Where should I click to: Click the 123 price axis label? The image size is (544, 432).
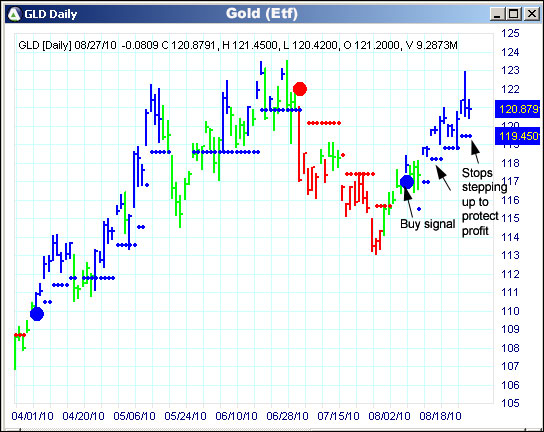pos(510,70)
